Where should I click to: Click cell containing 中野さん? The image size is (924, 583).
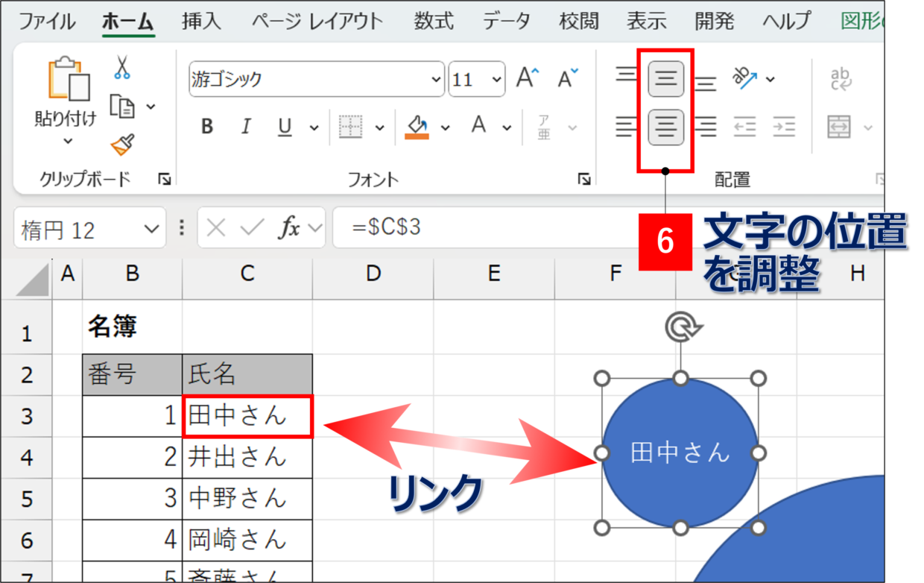tap(247, 498)
